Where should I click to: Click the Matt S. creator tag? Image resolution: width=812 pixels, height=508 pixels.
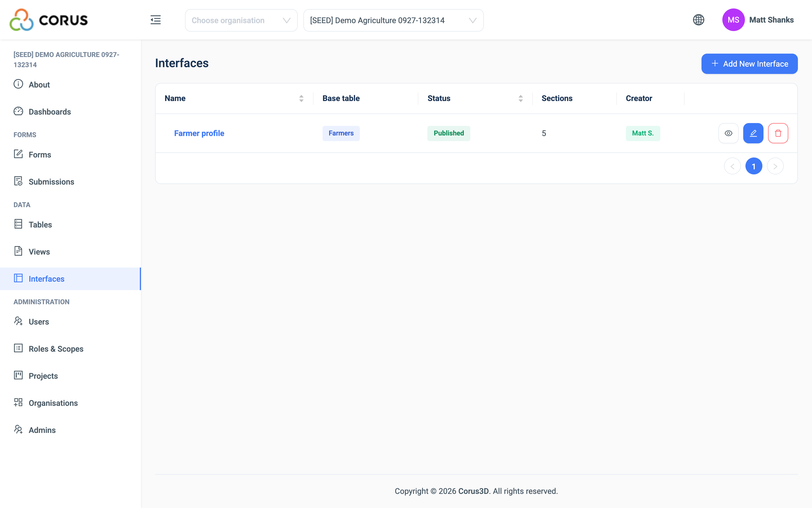click(643, 133)
